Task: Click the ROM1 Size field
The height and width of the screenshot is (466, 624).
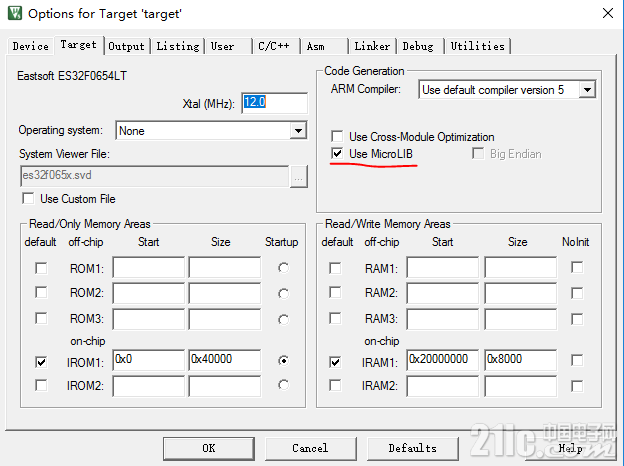Action: coord(225,267)
